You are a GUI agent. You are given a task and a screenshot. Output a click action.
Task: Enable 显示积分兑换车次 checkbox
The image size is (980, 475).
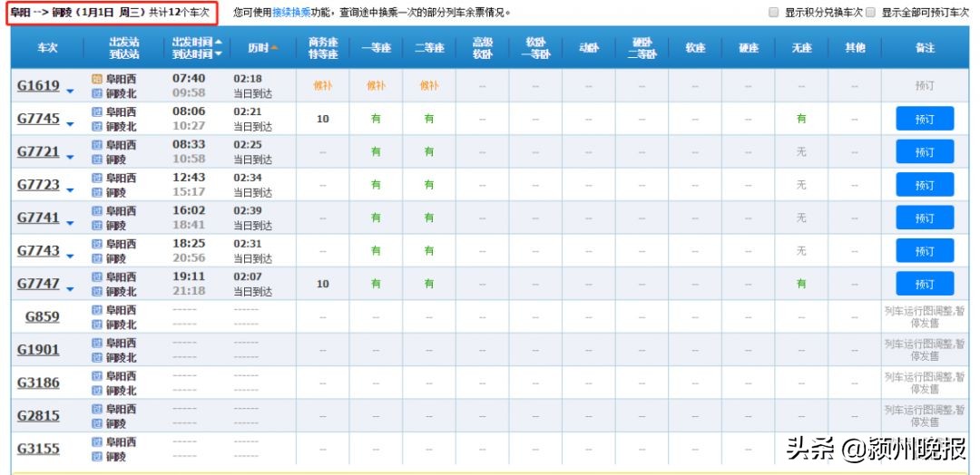774,12
